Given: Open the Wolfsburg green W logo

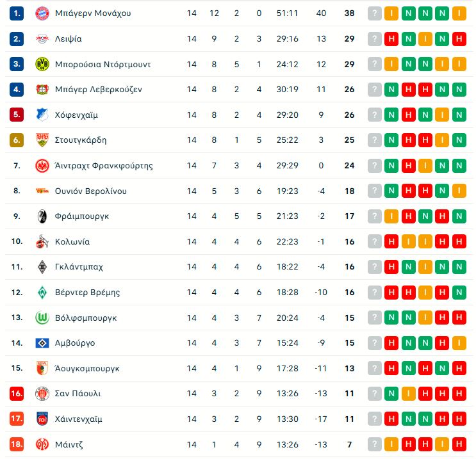Looking at the screenshot, I should (x=42, y=318).
